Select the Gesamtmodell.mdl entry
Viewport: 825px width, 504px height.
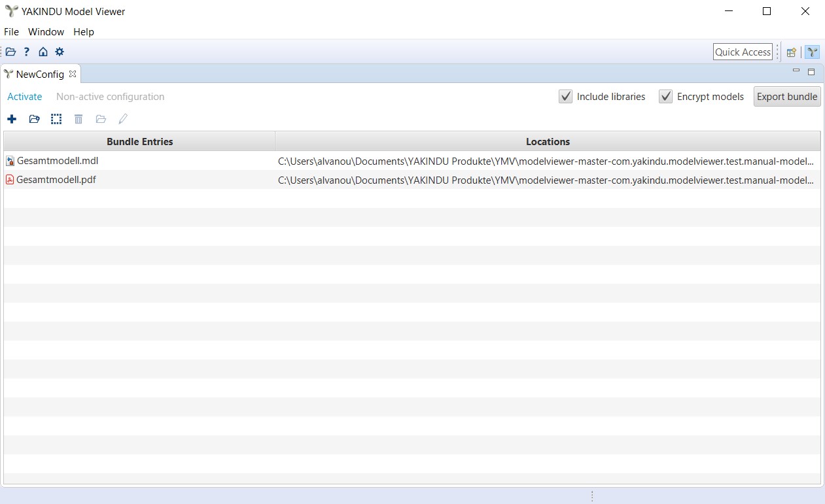click(x=58, y=161)
